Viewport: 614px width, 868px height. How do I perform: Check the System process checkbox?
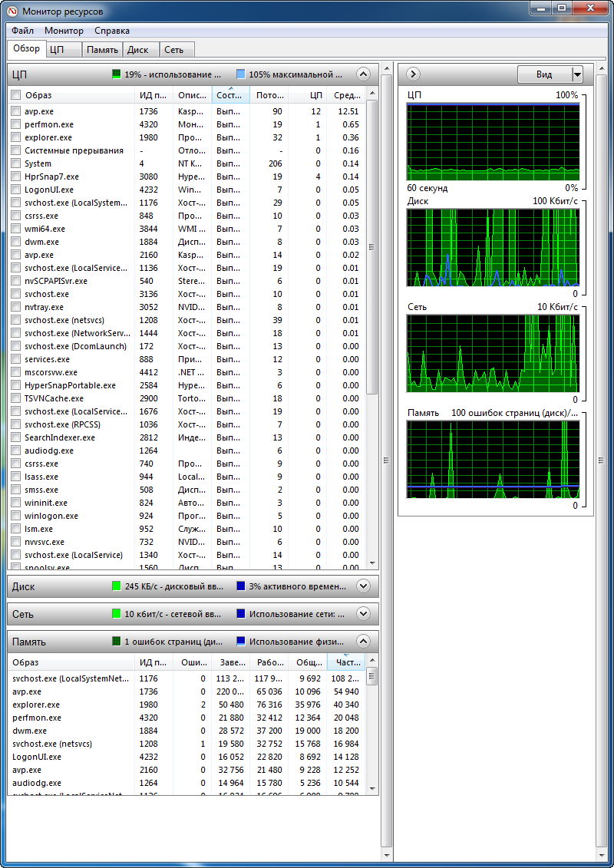click(x=16, y=163)
